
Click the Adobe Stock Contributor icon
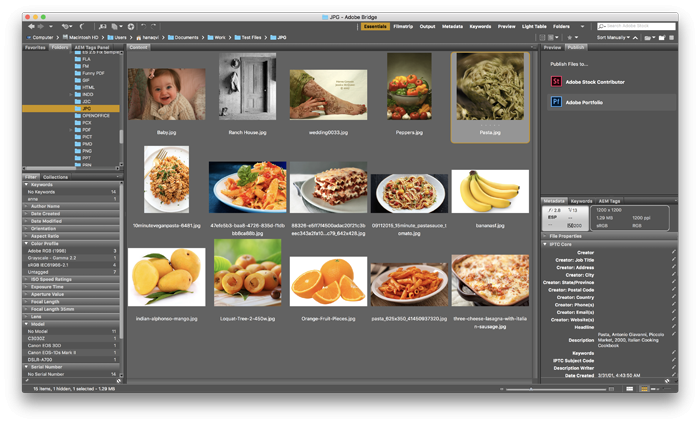coord(556,81)
